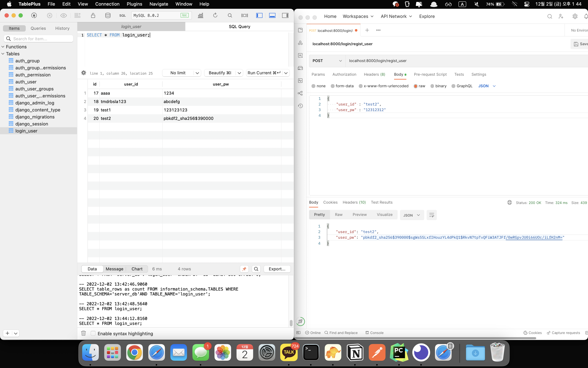Select x-www-form-urlencoded body radio
The height and width of the screenshot is (368, 588).
[360, 86]
